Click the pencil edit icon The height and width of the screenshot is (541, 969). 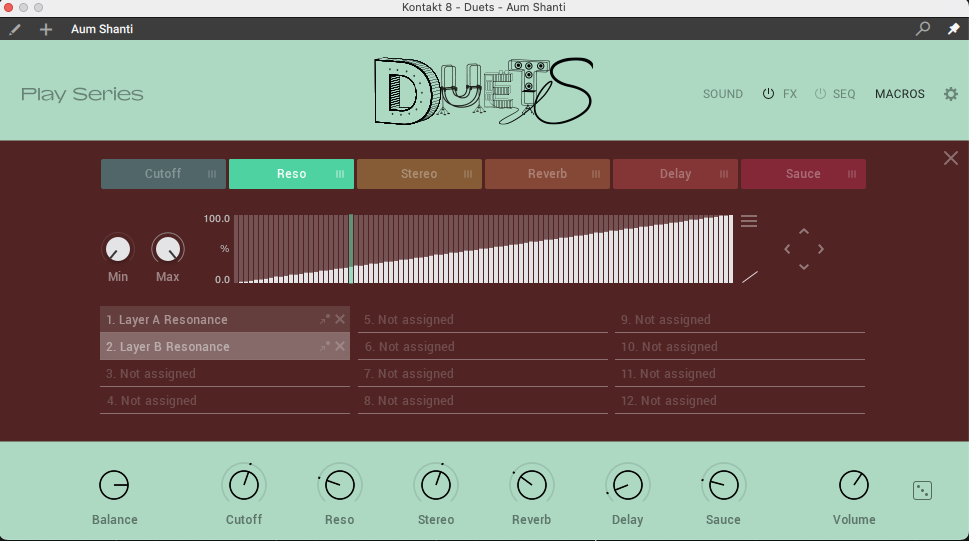[15, 29]
